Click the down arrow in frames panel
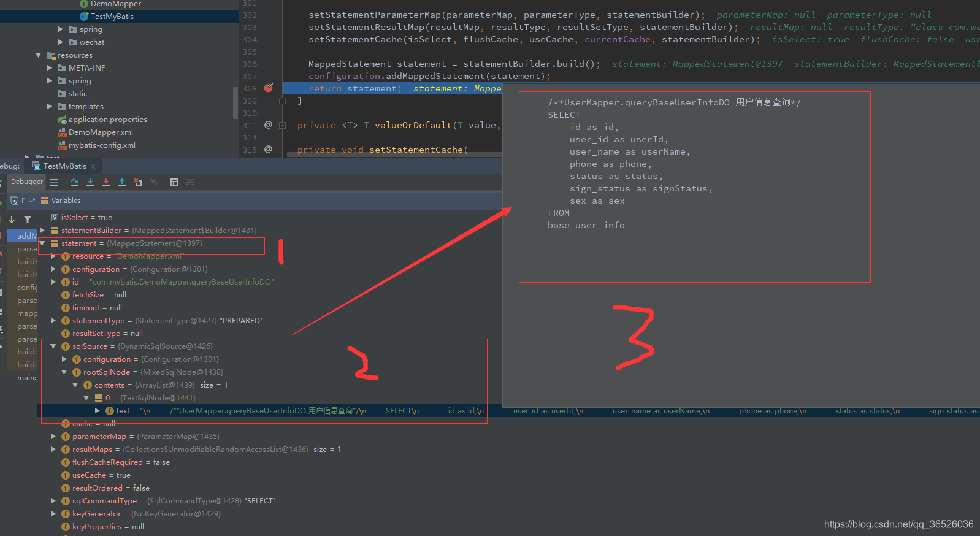This screenshot has width=980, height=536. click(x=12, y=219)
